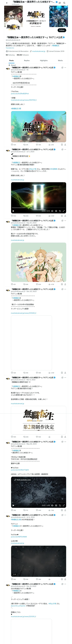
Task: Repost the pinned post with 21K reposts
Action: pos(26,144)
